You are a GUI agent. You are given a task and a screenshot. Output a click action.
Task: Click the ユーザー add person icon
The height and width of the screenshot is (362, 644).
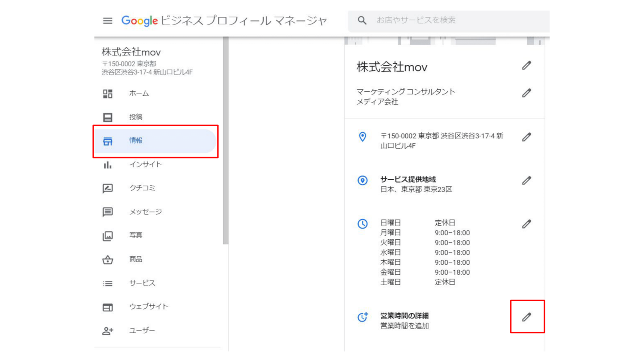coord(107,331)
